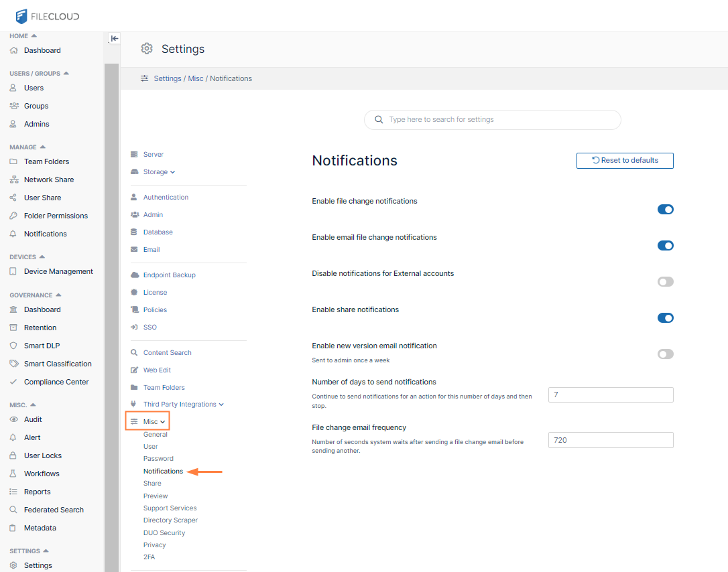Disable file change notifications toggle
This screenshot has width=728, height=572.
pos(665,210)
